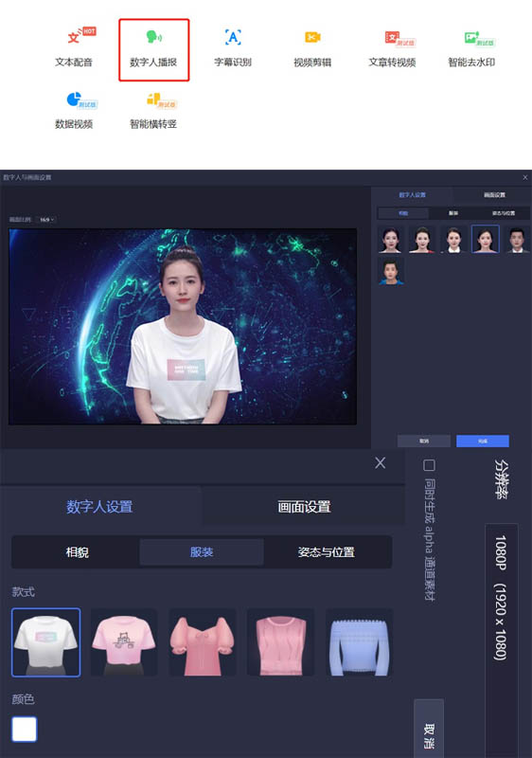Select the 相貌 sub-tab in the small dialog
Viewport: 532px width, 758px height.
[403, 213]
